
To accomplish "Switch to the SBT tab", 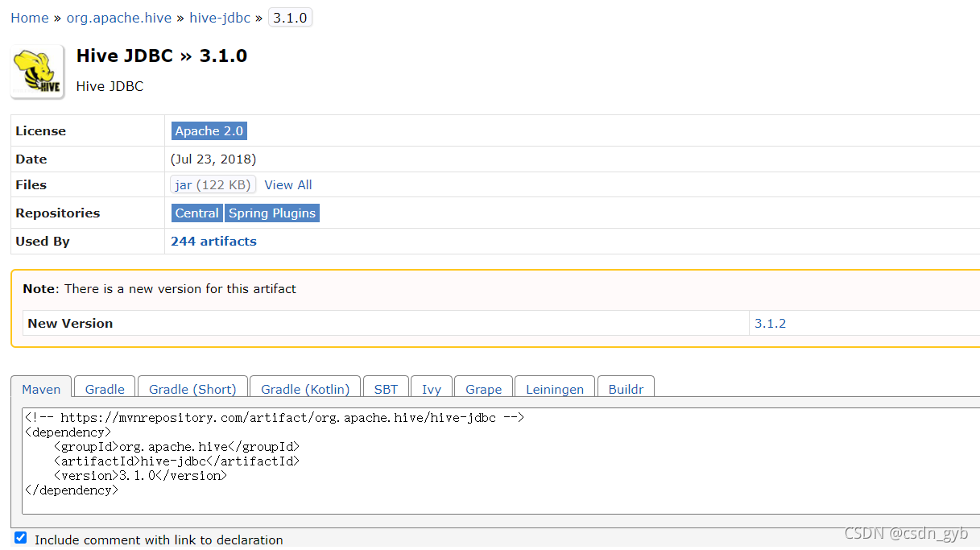I will 386,388.
